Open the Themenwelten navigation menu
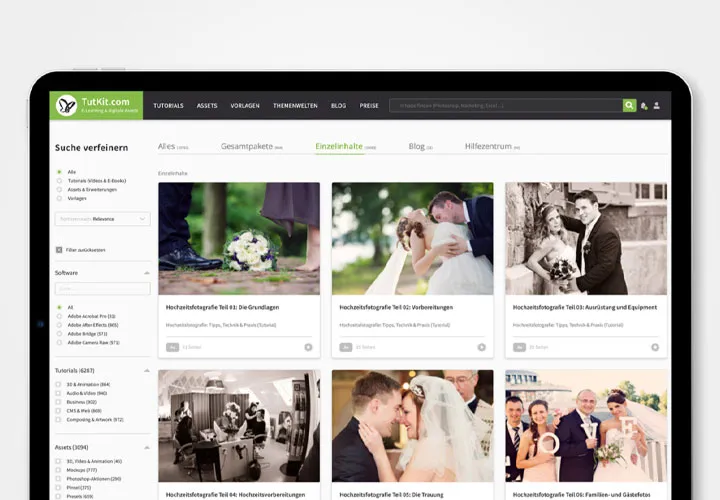Viewport: 720px width, 500px height. (x=295, y=106)
